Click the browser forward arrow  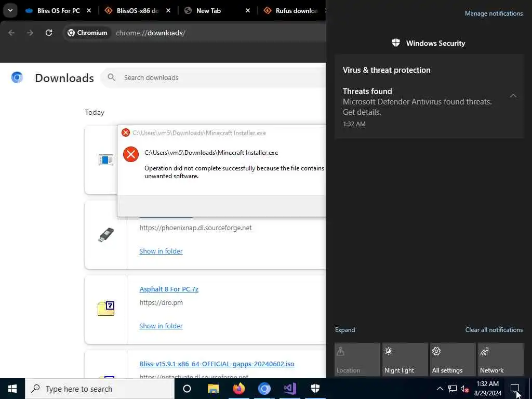click(x=30, y=33)
